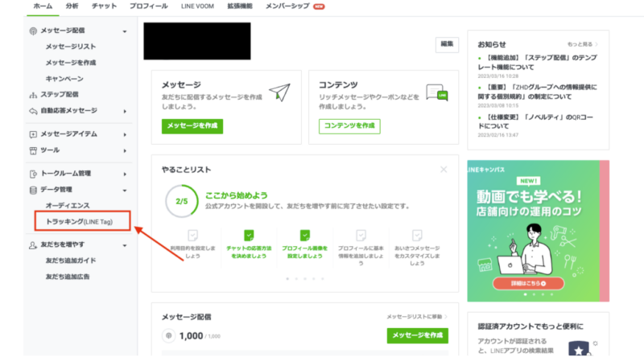Open the 【仕様変更】ノベルティ announcement
Viewport: 644px width, 357px height.
pos(535,121)
